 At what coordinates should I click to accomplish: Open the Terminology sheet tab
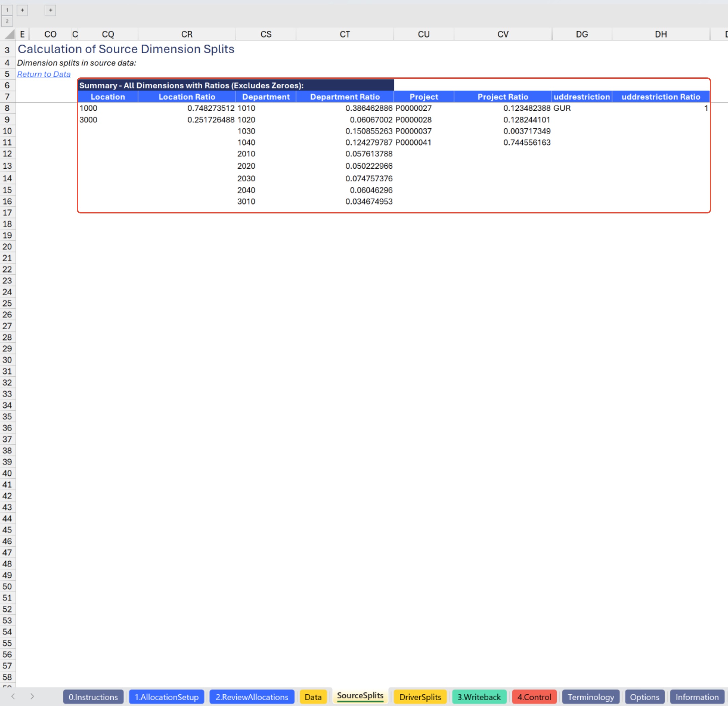pos(590,697)
